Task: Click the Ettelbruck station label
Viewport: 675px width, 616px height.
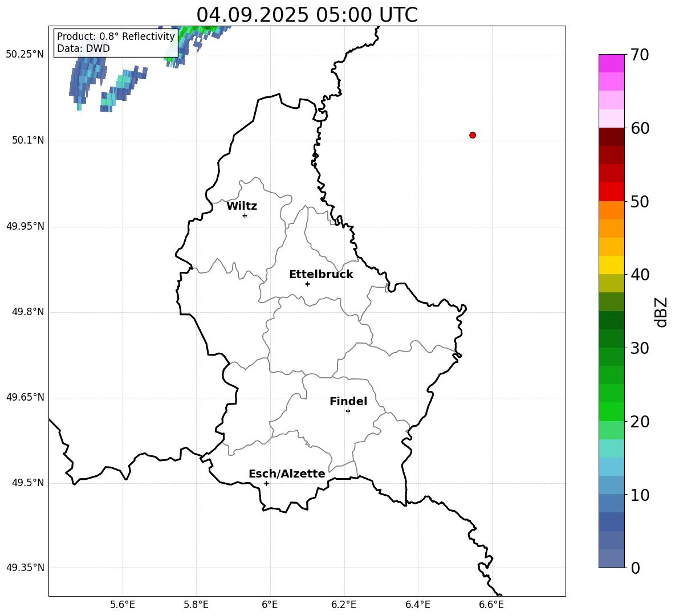Action: 321,275
